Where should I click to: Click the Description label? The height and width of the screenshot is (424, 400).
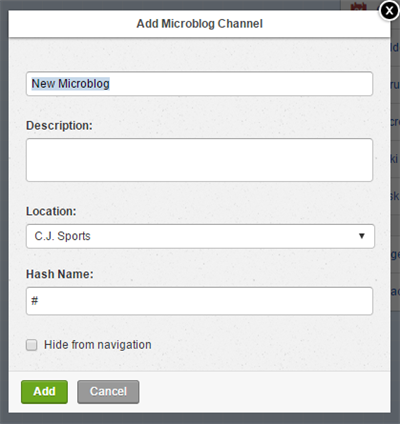pos(59,126)
